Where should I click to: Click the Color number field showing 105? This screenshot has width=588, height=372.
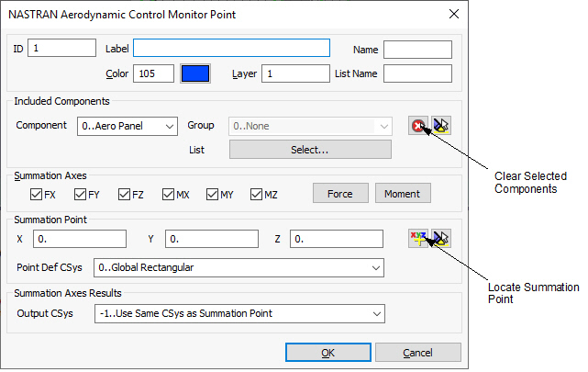154,73
